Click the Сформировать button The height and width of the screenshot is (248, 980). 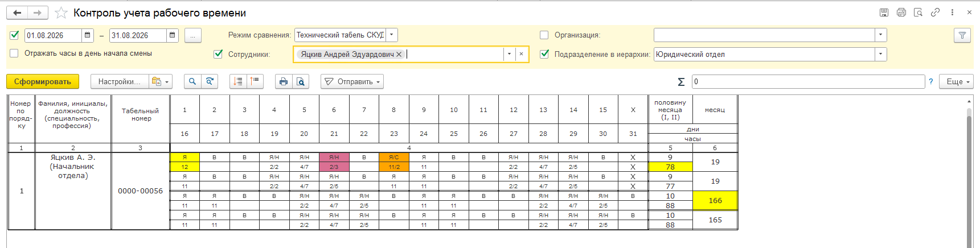point(43,81)
